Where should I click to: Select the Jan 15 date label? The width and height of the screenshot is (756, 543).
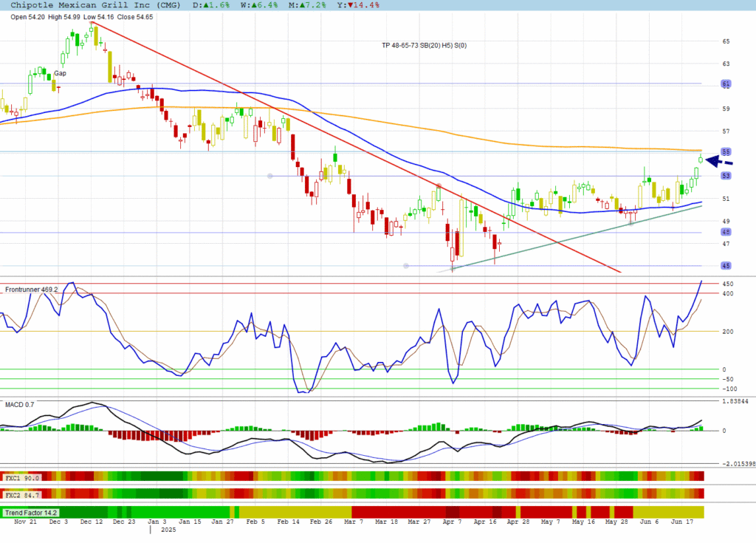190,522
